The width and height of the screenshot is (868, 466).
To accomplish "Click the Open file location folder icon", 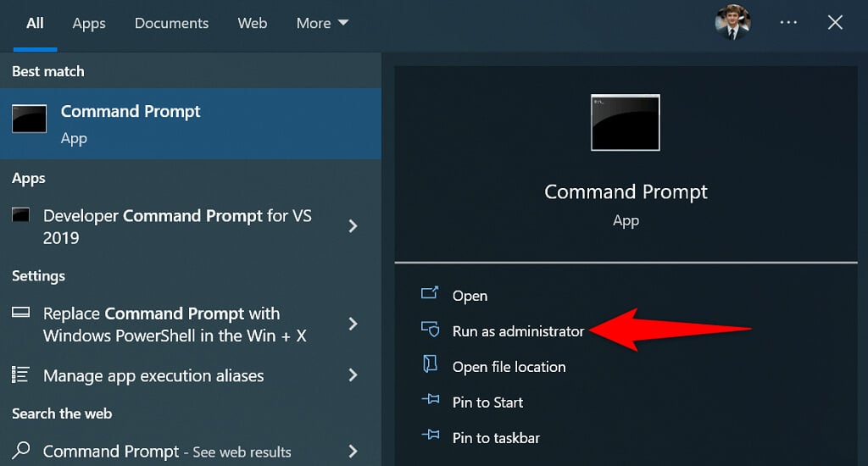I will (x=430, y=366).
